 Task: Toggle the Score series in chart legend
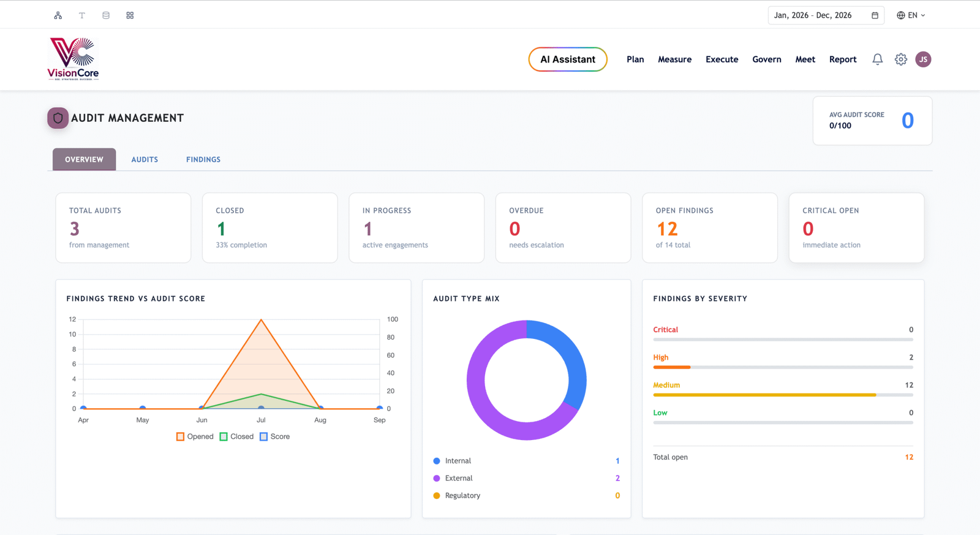coord(274,436)
